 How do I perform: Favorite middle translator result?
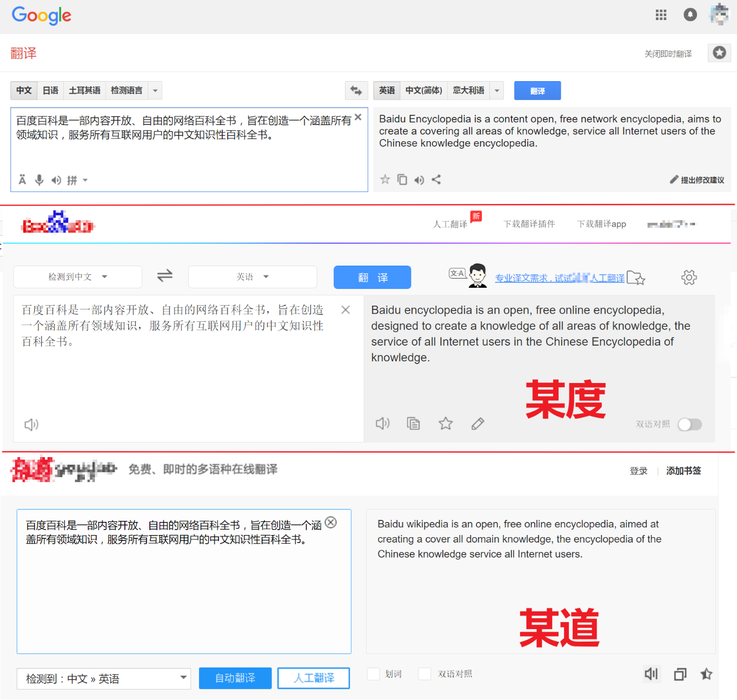[446, 423]
